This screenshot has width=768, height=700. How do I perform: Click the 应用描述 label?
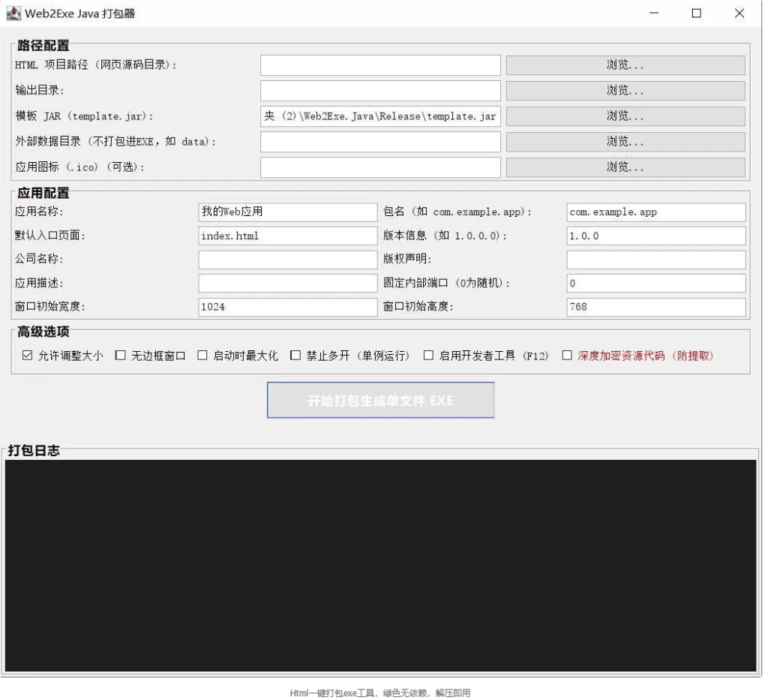coord(39,283)
